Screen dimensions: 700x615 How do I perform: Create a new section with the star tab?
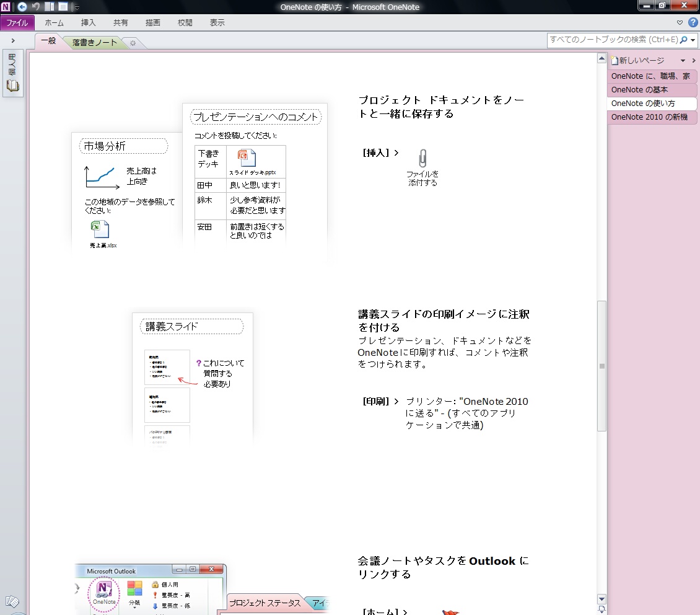tap(133, 43)
